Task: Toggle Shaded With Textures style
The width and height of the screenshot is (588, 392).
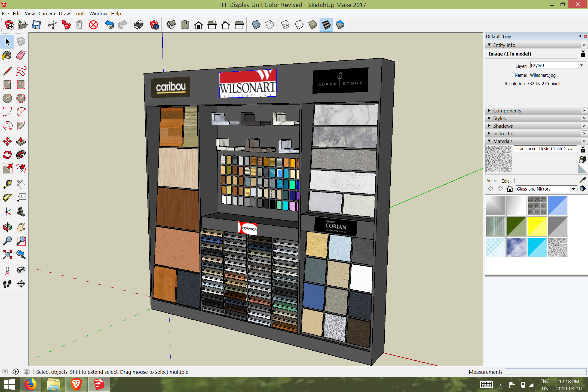Action: coord(326,25)
